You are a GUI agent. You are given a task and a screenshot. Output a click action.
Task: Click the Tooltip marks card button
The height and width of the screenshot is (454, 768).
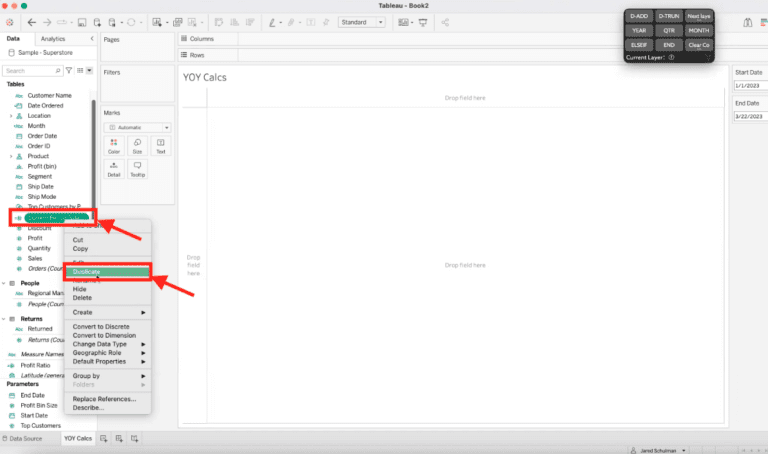coord(137,169)
